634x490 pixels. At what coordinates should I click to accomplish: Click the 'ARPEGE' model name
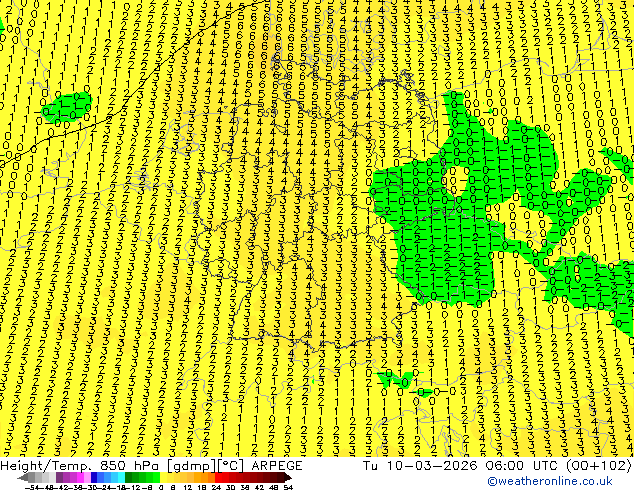point(277,466)
